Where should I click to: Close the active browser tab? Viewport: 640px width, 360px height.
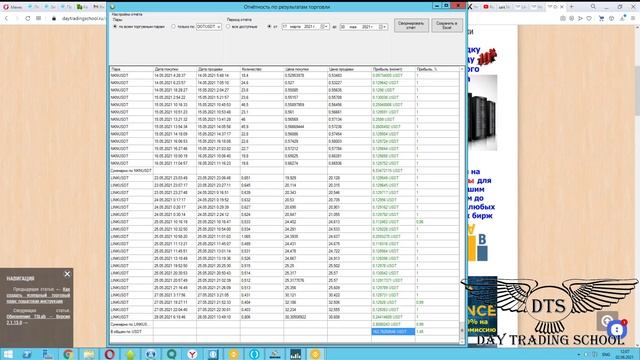562,7
